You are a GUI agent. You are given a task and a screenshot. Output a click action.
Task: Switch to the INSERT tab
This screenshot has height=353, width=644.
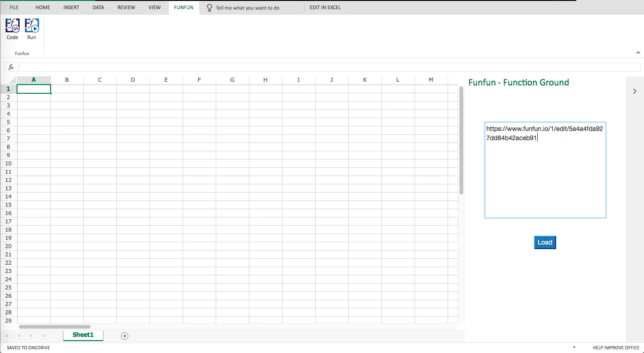tap(71, 7)
